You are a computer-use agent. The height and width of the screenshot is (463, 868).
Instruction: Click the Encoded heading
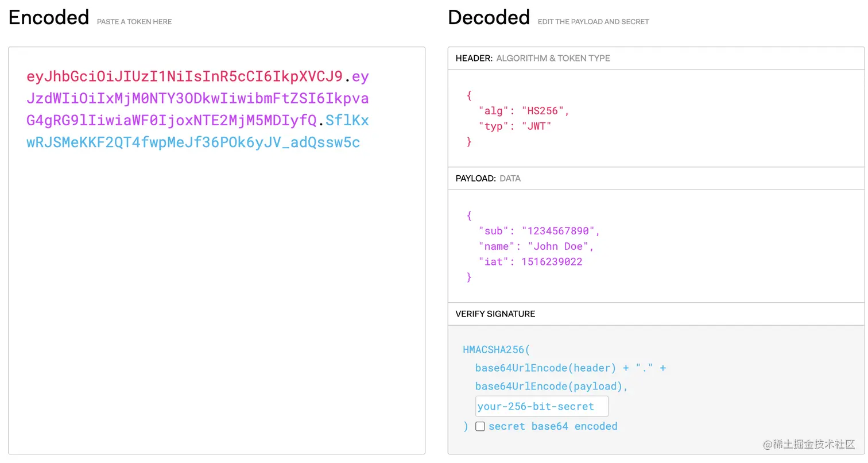[49, 18]
